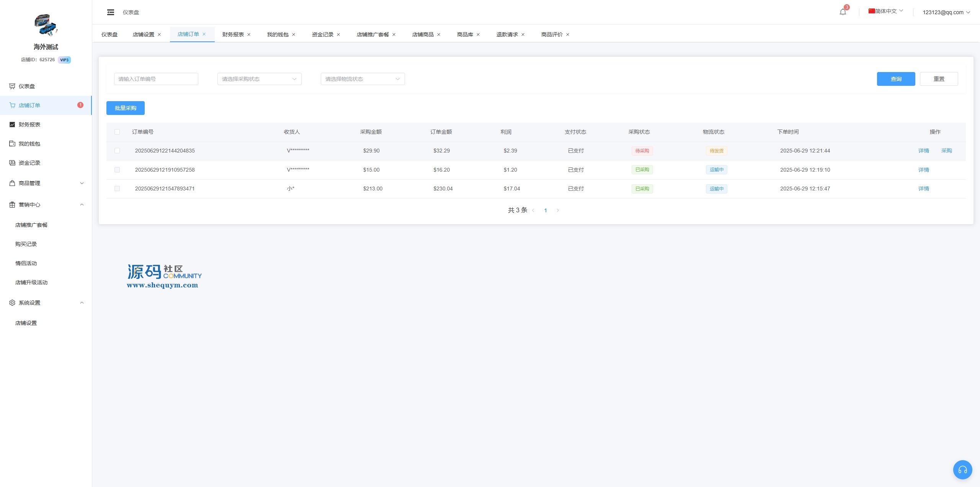Open the purchase status dropdown

coord(259,79)
